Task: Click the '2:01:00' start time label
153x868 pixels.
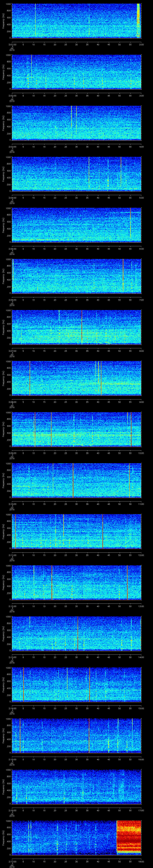Action: coord(12,44)
